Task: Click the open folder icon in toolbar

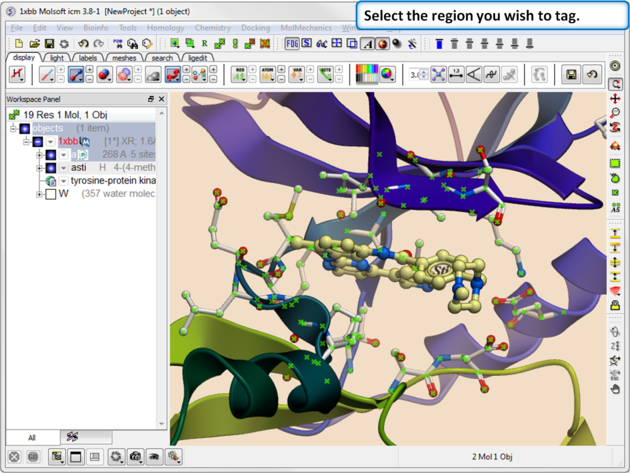Action: pyautogui.click(x=34, y=44)
